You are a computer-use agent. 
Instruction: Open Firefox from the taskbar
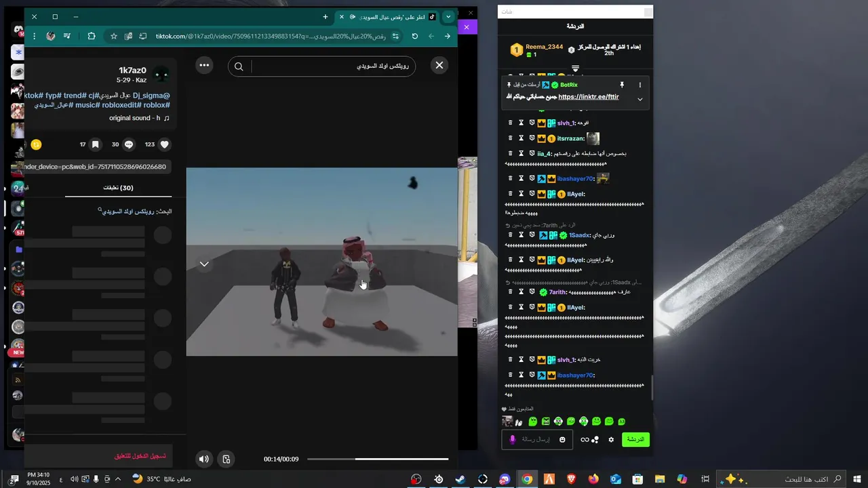pyautogui.click(x=593, y=479)
